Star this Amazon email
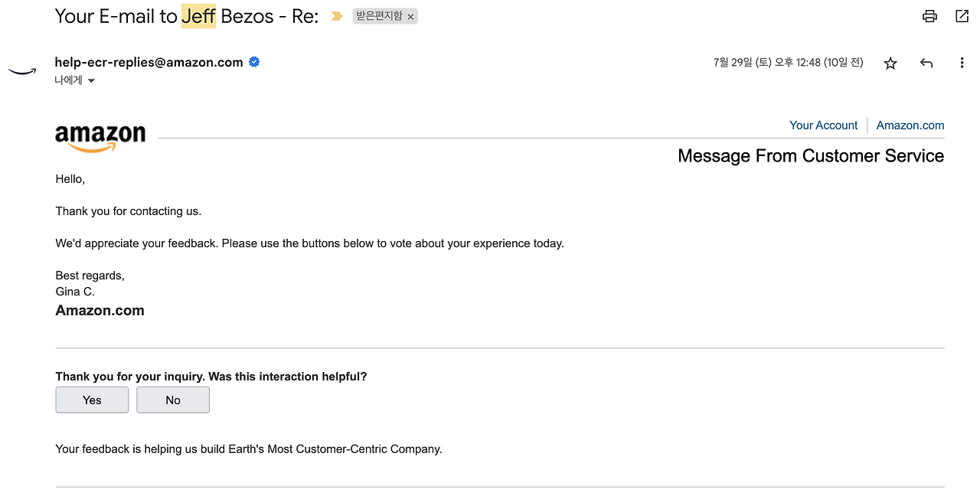 pyautogui.click(x=890, y=64)
